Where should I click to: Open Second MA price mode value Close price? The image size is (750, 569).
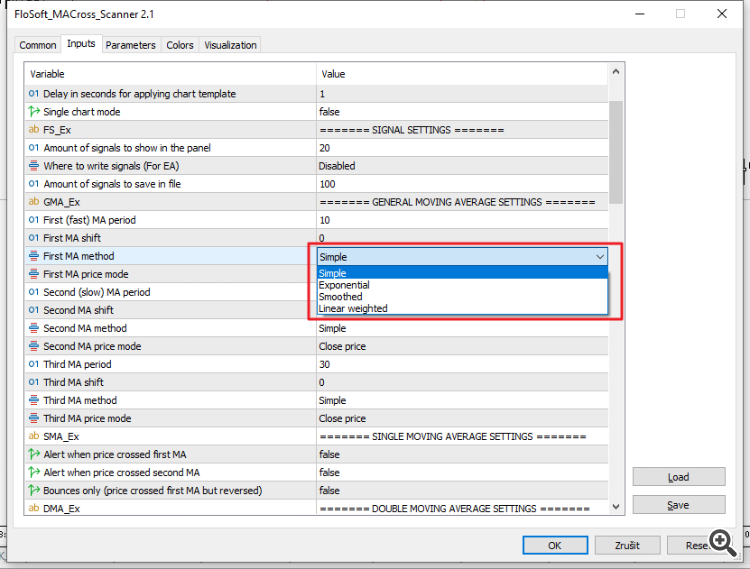click(x=462, y=346)
